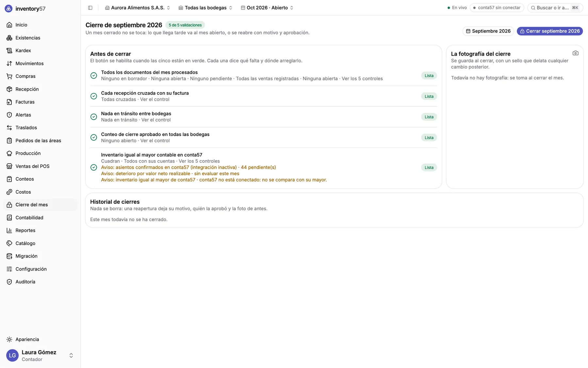
Task: Select Cierre del mes menu item
Action: (40, 205)
